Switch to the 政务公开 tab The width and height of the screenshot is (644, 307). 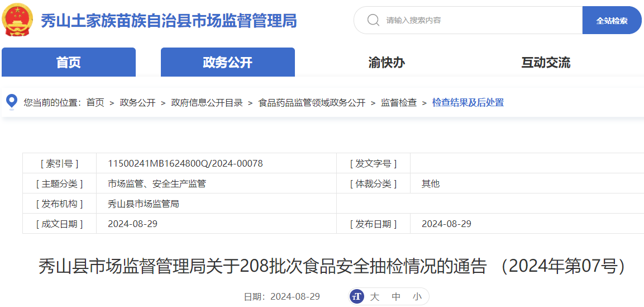227,62
